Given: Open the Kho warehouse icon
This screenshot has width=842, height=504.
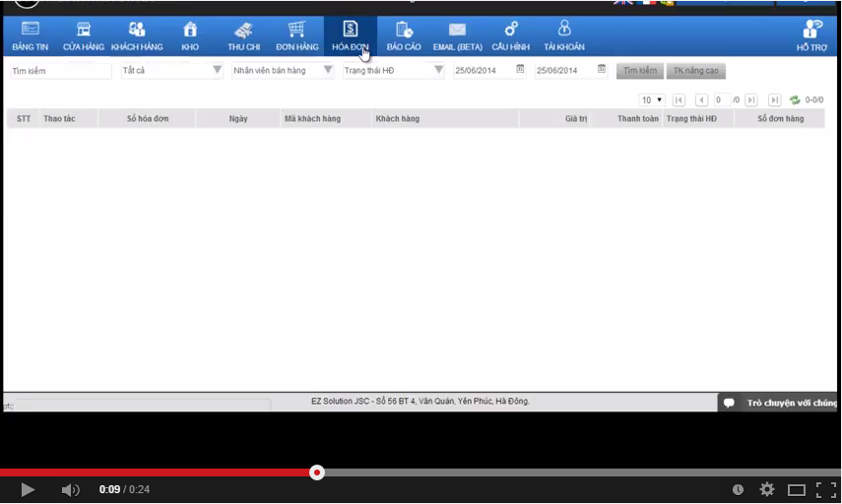Looking at the screenshot, I should pyautogui.click(x=190, y=31).
